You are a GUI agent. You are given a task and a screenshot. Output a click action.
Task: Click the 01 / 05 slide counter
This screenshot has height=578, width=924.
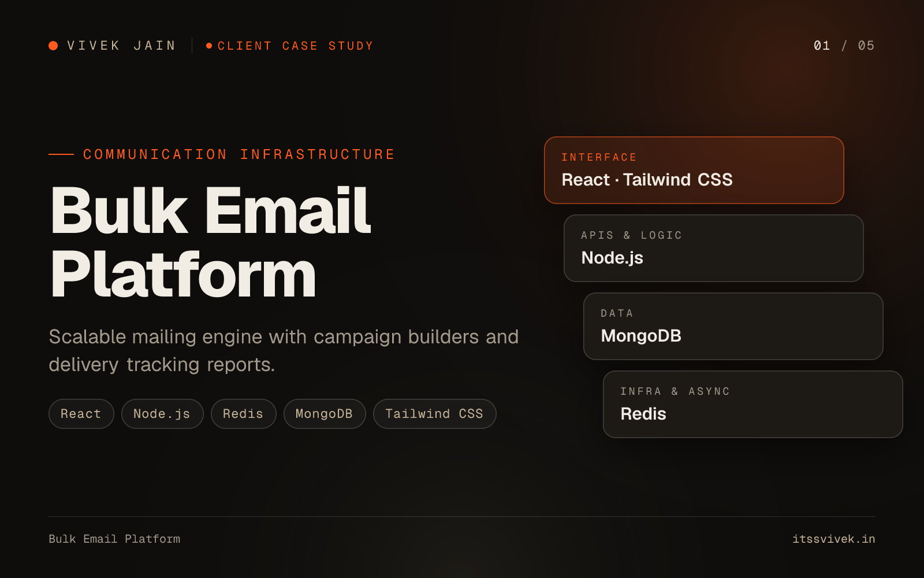point(844,46)
